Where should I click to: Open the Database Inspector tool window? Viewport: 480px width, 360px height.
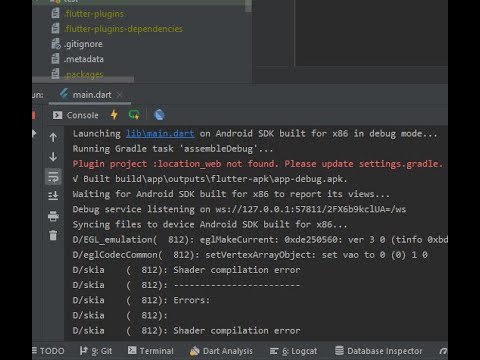click(379, 351)
